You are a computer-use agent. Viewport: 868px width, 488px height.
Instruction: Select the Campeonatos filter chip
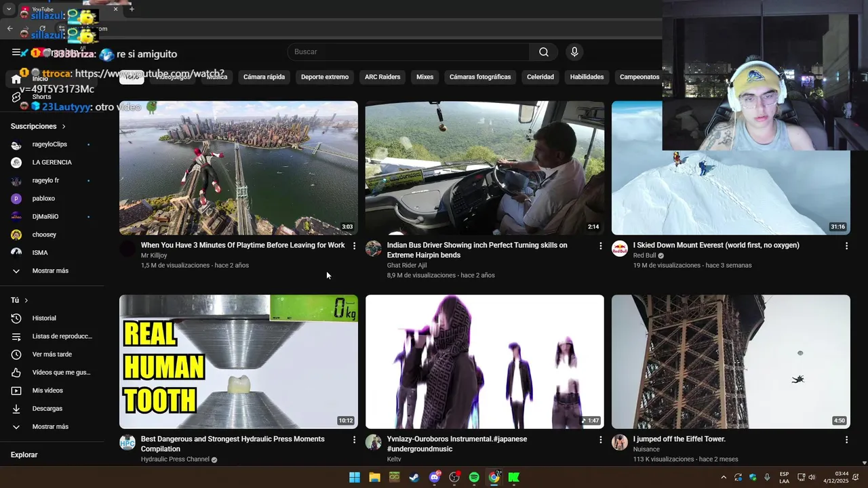pyautogui.click(x=639, y=77)
